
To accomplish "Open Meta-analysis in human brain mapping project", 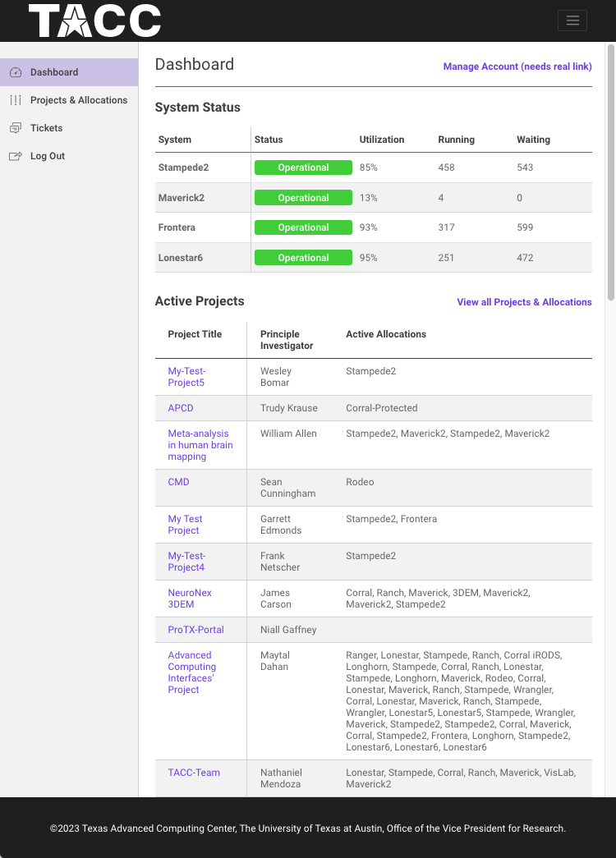I will pos(200,445).
